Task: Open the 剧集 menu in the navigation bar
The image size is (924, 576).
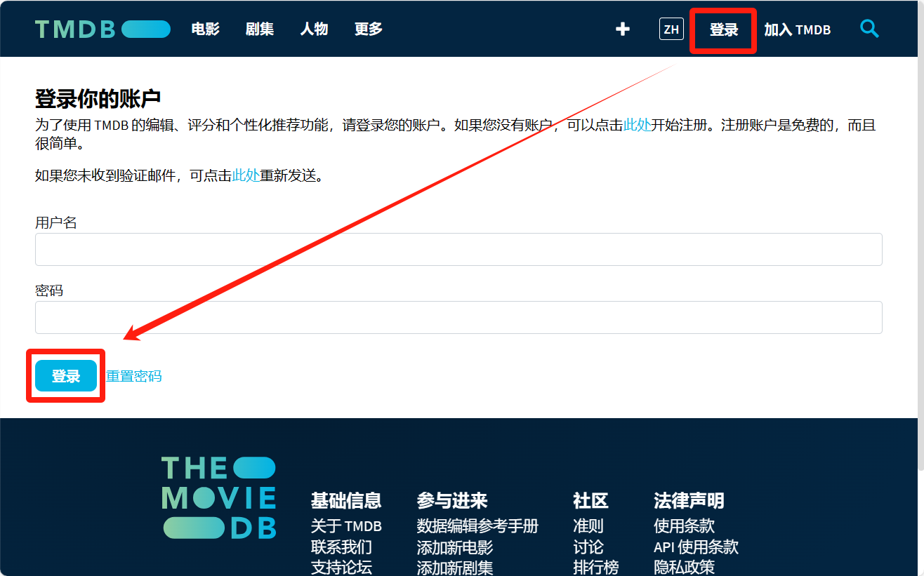Action: (x=260, y=29)
